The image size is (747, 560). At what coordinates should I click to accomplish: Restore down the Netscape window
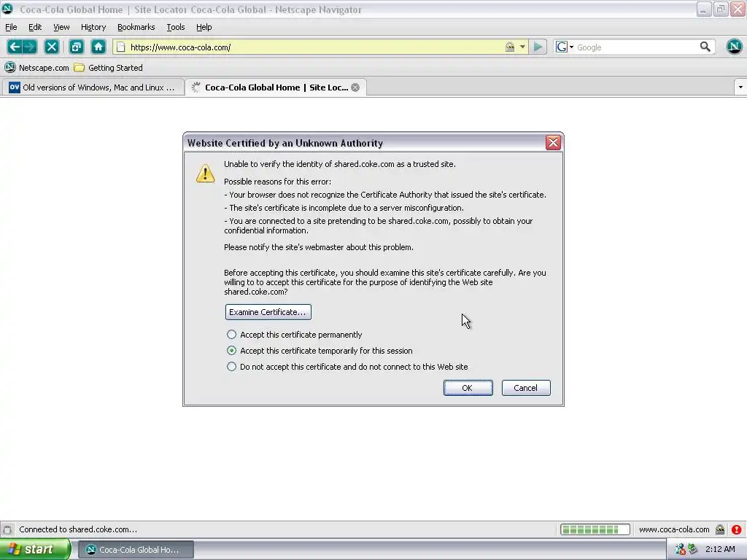(721, 9)
